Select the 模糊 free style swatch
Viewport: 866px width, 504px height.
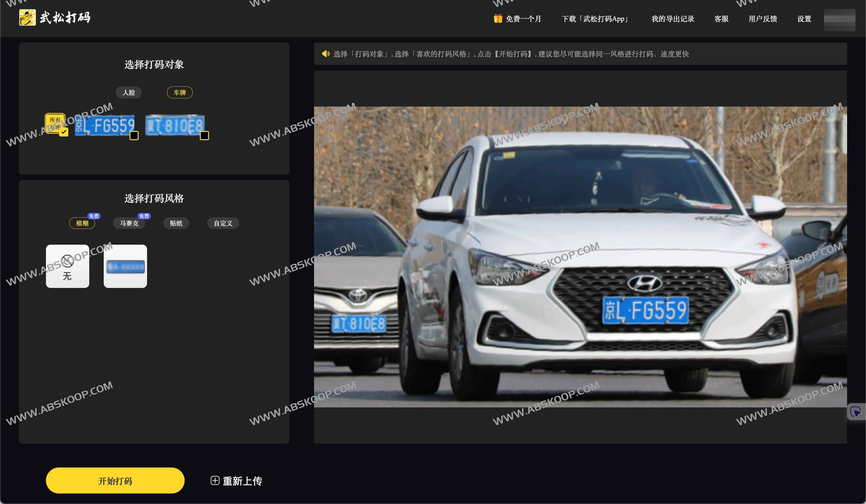click(x=82, y=223)
